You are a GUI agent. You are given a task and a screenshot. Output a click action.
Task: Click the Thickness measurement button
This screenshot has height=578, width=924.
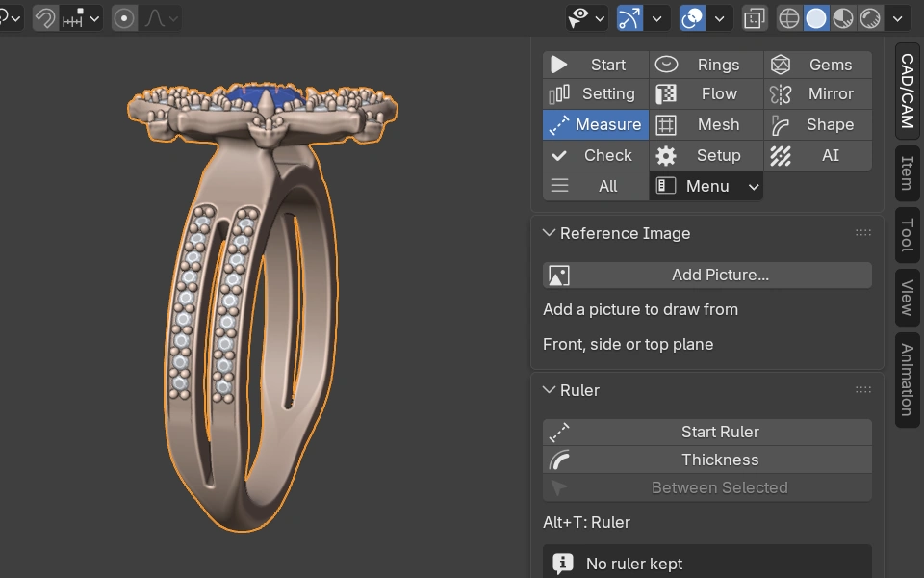tap(707, 460)
